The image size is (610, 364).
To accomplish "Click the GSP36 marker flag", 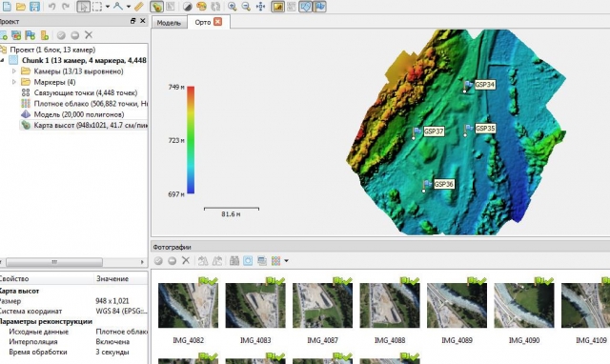I will [x=428, y=184].
